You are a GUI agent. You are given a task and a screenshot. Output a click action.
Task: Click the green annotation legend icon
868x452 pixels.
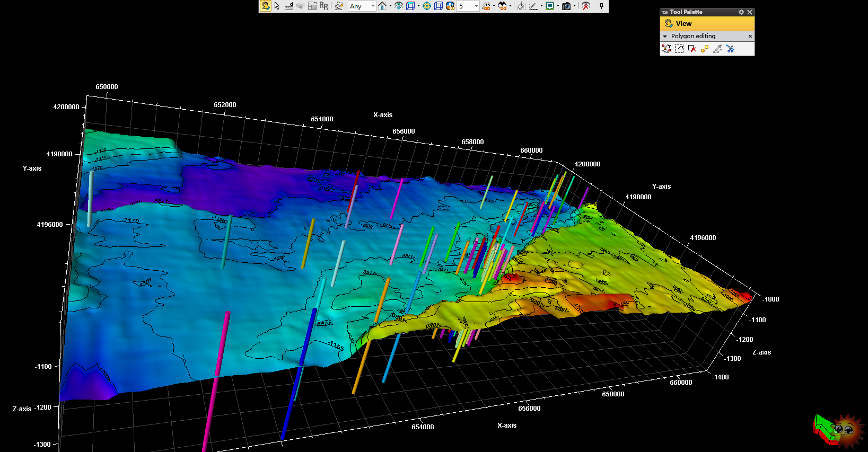(x=550, y=6)
